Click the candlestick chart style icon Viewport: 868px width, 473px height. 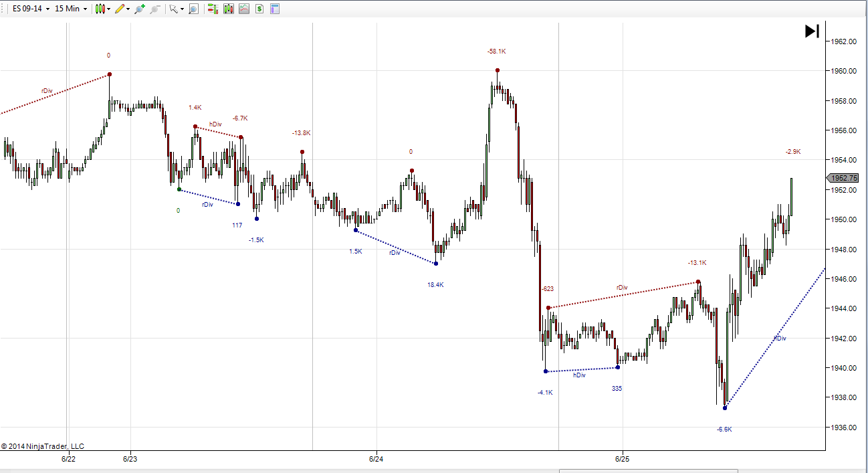(x=100, y=9)
